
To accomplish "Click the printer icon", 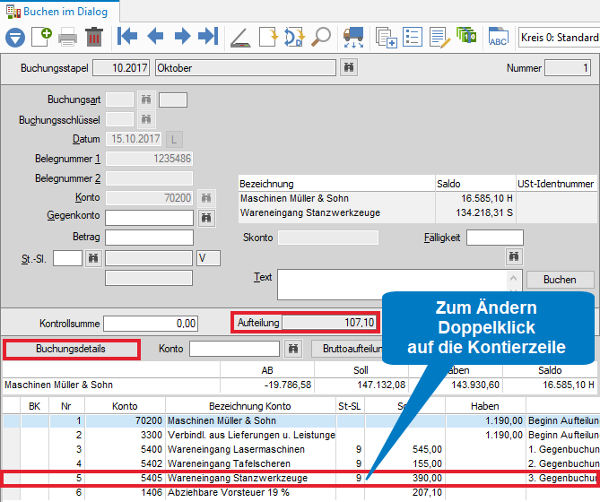I will (x=67, y=37).
